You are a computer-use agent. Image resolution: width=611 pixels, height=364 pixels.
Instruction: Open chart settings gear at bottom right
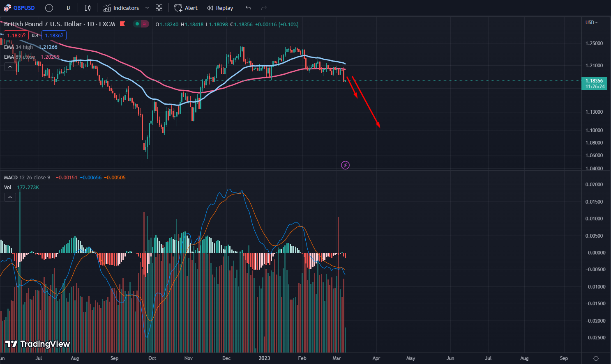(596, 358)
